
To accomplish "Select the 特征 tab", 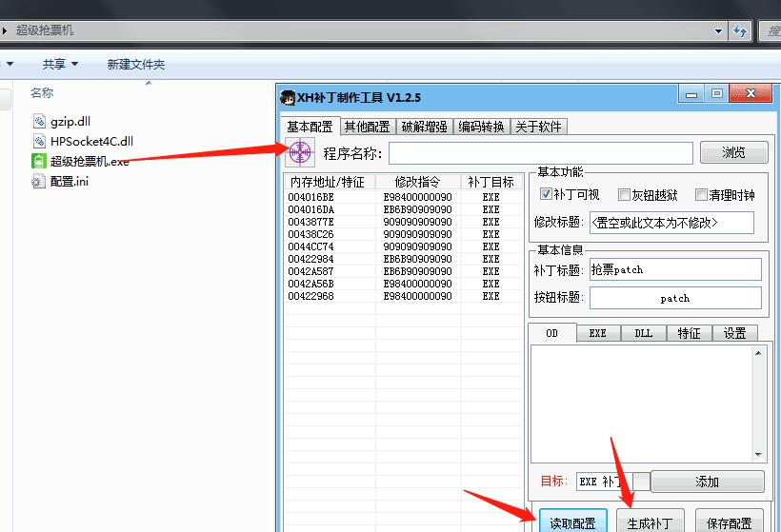I will coord(690,333).
